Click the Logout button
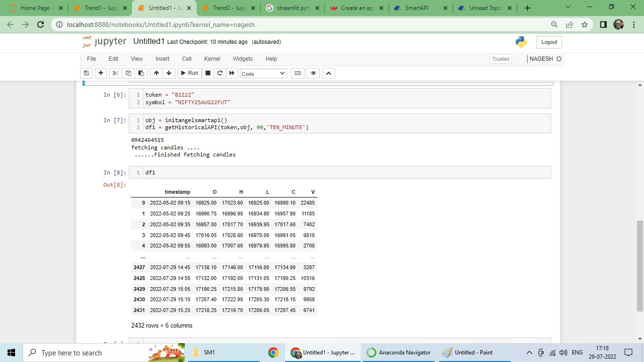This screenshot has height=362, width=644. point(549,42)
